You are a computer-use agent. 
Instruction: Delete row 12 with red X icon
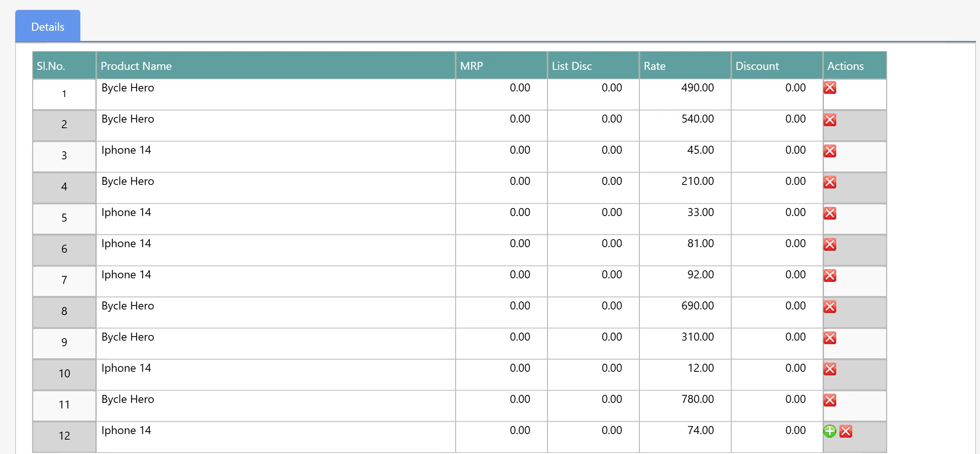tap(846, 431)
